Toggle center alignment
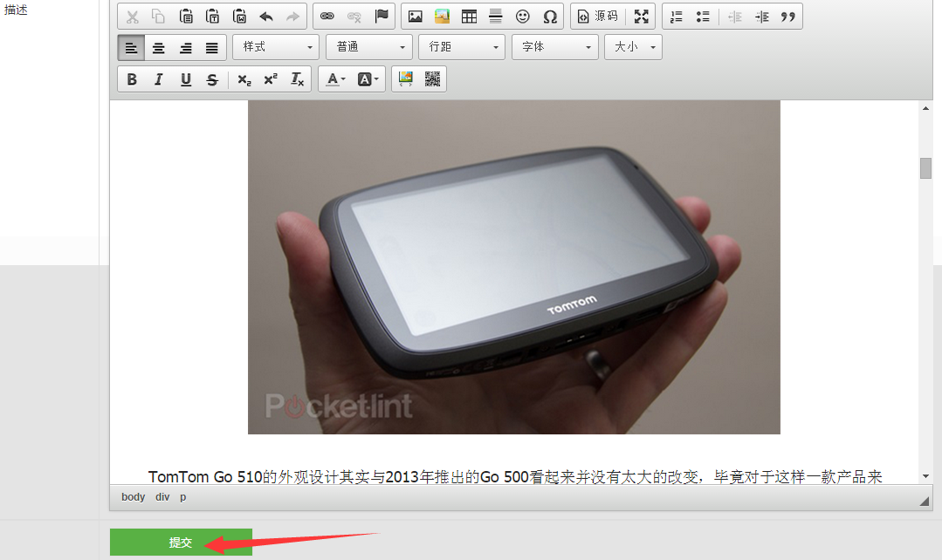This screenshot has width=942, height=560. (x=159, y=48)
